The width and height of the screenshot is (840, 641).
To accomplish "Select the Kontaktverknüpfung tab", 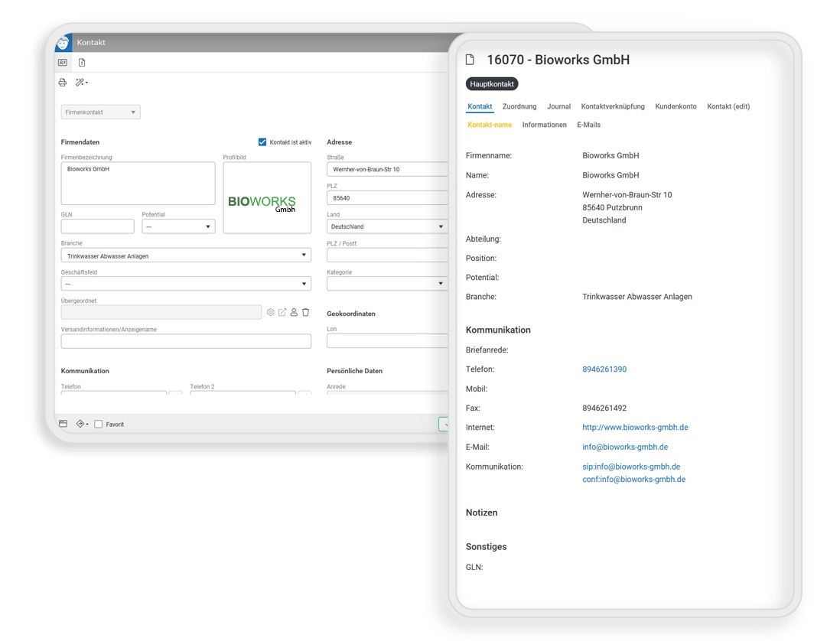I will pyautogui.click(x=613, y=106).
